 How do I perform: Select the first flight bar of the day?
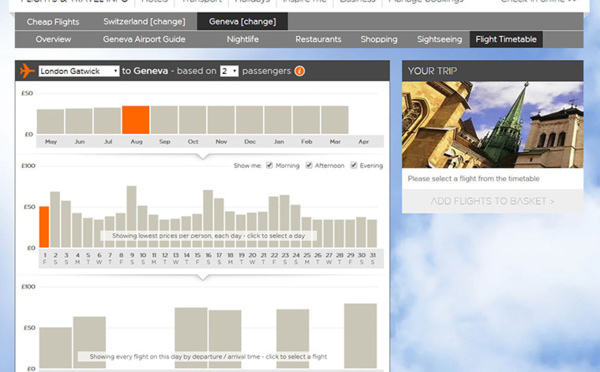(55, 348)
